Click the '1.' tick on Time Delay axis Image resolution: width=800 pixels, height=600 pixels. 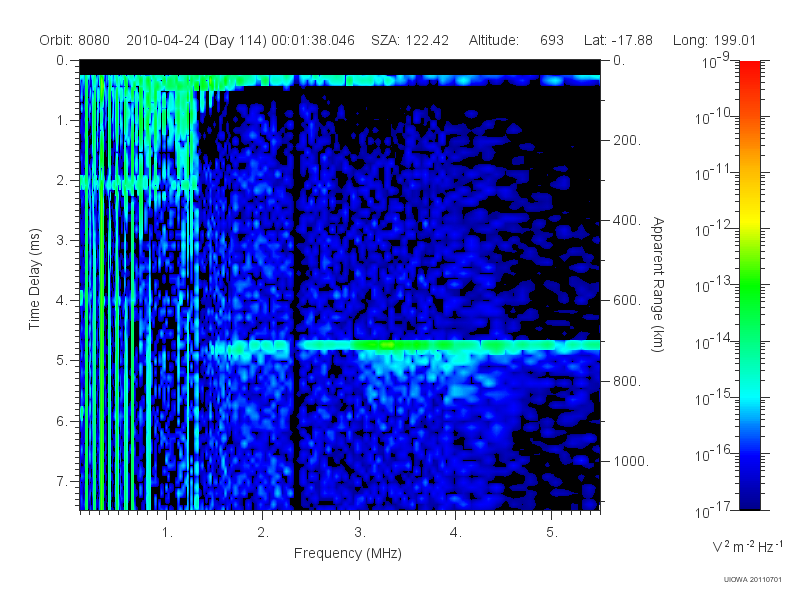click(62, 120)
